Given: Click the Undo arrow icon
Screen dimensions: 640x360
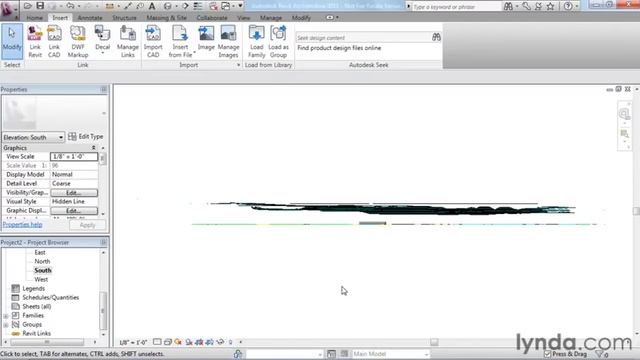Looking at the screenshot, I should click(70, 6).
